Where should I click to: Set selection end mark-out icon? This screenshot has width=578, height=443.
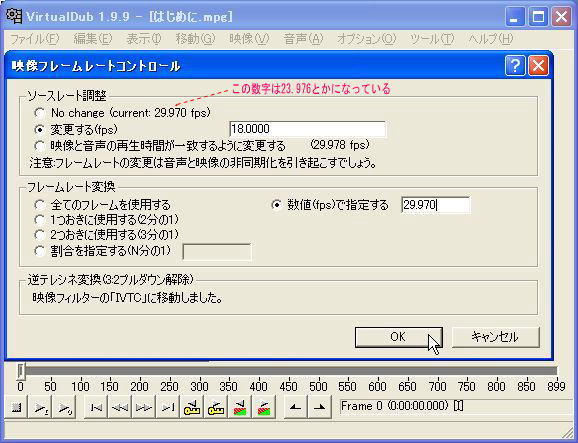[320, 407]
